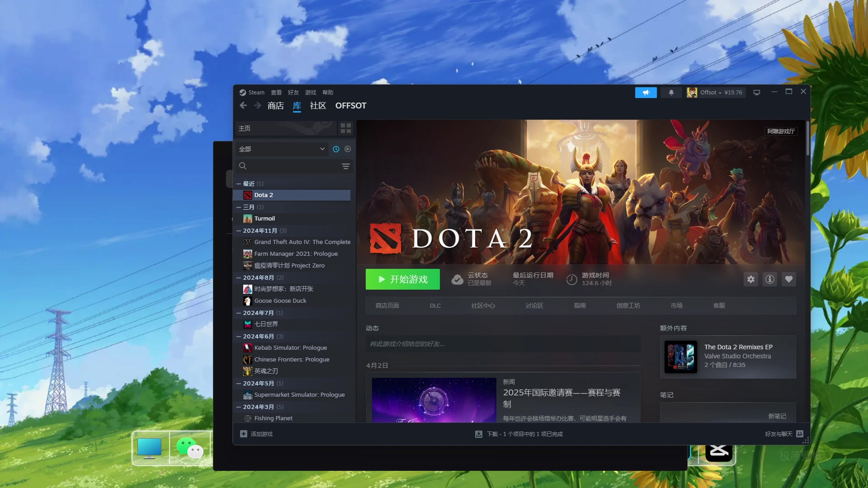Open Dota 2 manage gear icon
868x488 pixels.
click(x=751, y=279)
